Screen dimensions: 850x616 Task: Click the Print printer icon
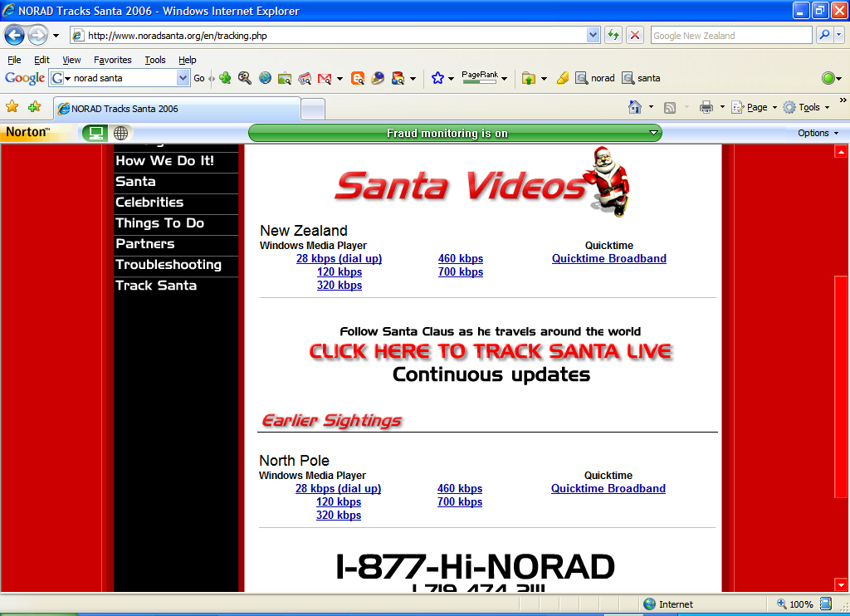coord(706,107)
